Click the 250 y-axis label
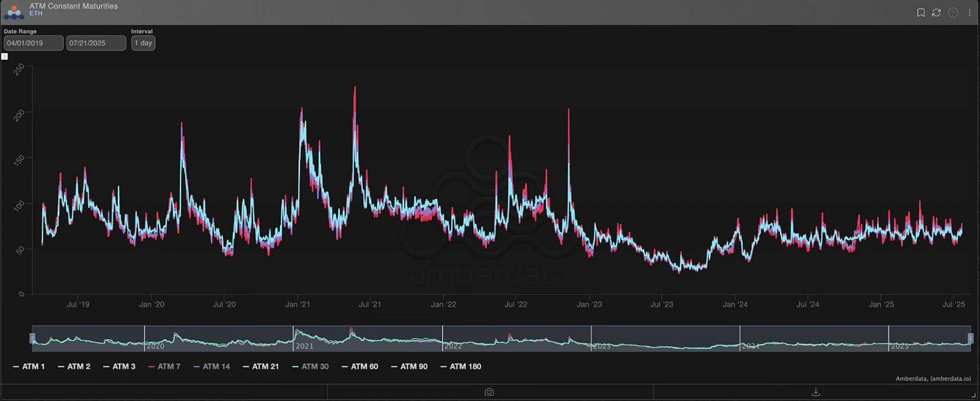Image resolution: width=980 pixels, height=401 pixels. click(x=20, y=70)
